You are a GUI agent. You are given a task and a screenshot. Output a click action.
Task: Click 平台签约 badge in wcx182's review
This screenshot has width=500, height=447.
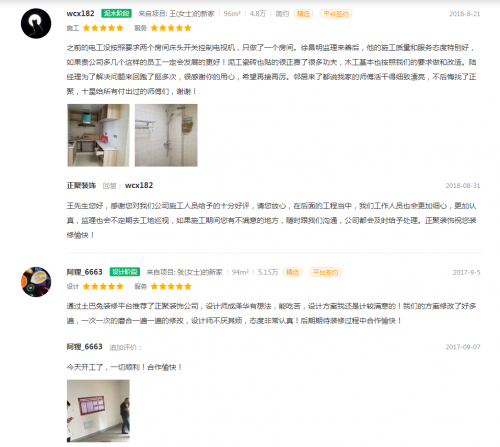pos(336,14)
